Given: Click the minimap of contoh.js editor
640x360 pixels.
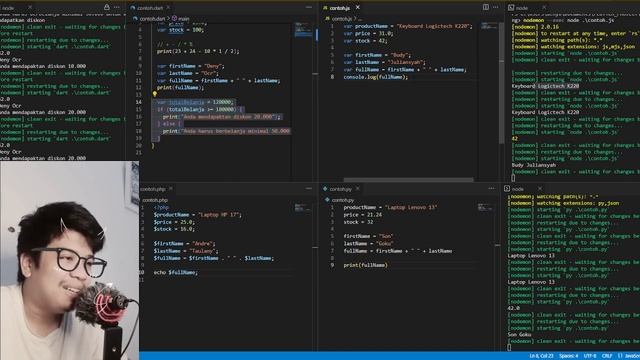Looking at the screenshot, I should (x=489, y=26).
